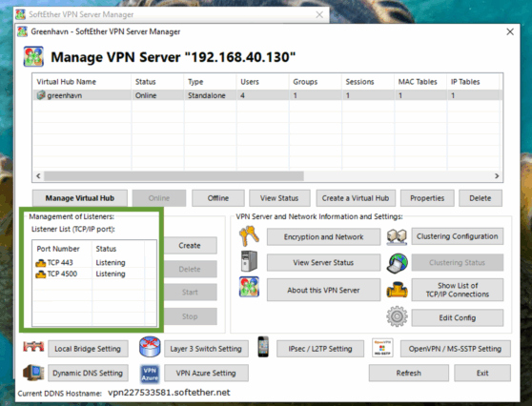Click the gear icon beside Edit Config
This screenshot has width=532, height=406.
[397, 316]
